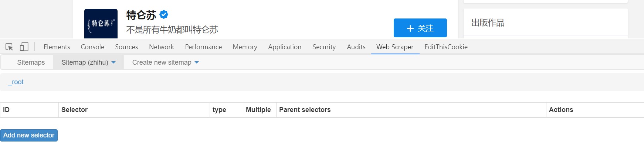Activate the inspect element picker icon
644x167 pixels.
9,47
